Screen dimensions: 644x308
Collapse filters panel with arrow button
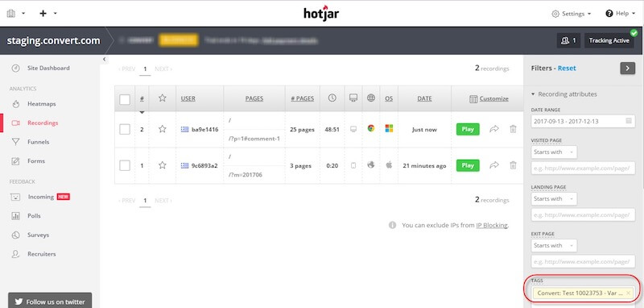point(627,69)
